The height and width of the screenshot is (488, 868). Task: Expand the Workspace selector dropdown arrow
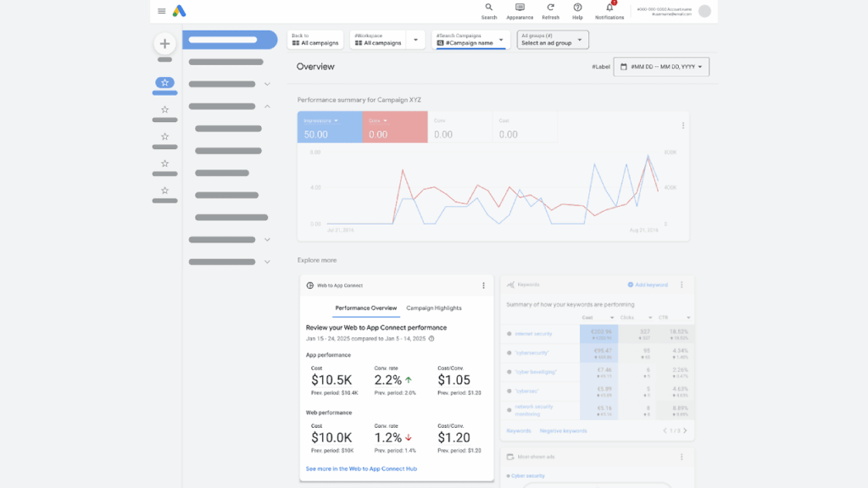(x=415, y=39)
